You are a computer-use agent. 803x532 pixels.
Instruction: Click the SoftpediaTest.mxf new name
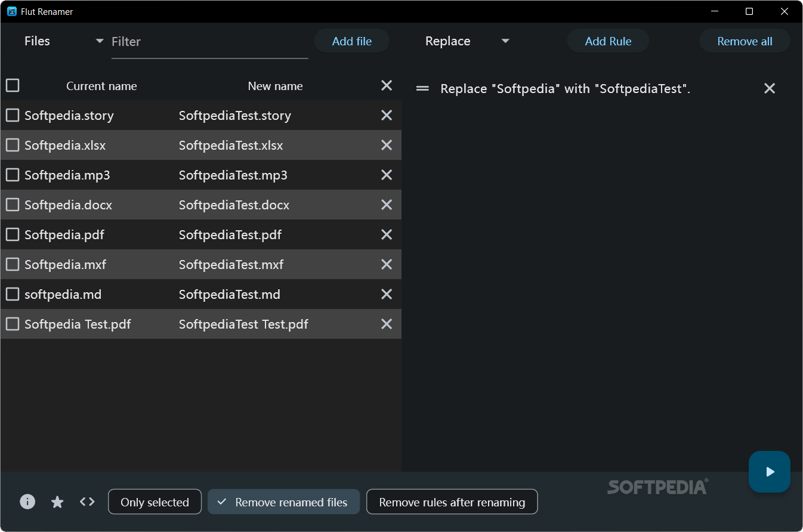[231, 265]
